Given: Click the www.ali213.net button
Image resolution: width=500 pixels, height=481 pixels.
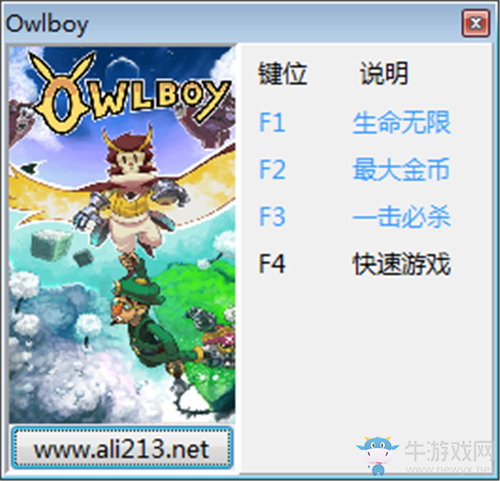Looking at the screenshot, I should pyautogui.click(x=122, y=448).
